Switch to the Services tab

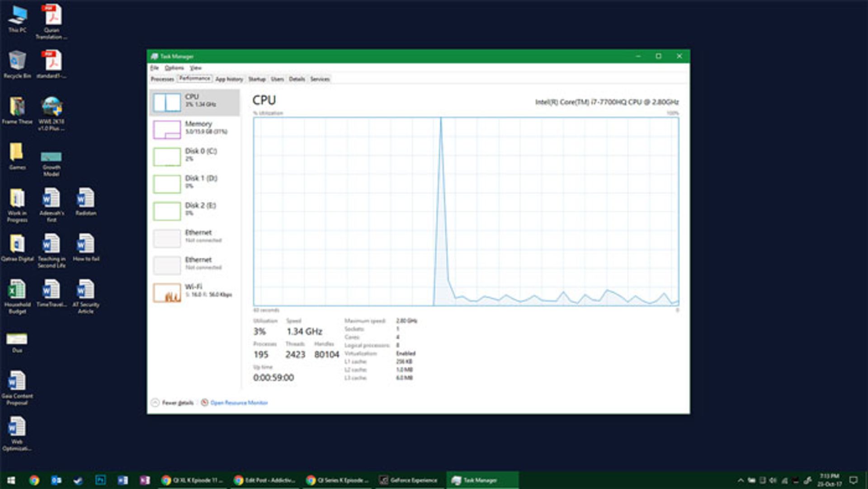320,79
